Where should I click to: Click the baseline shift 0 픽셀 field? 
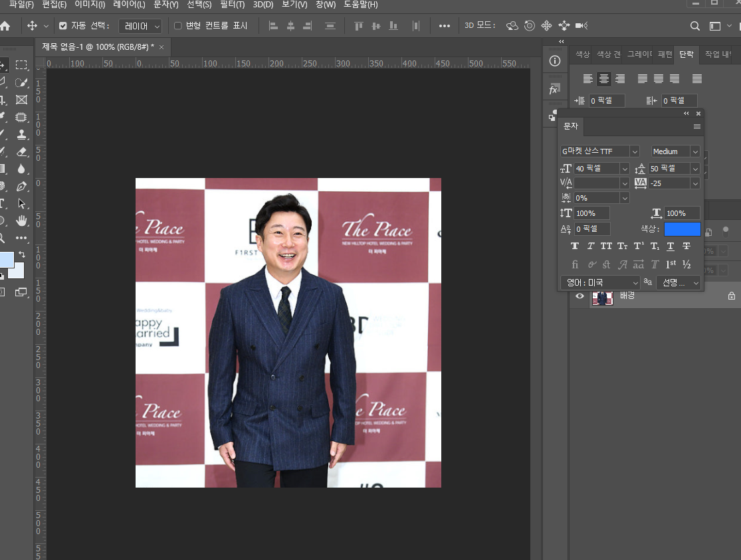591,229
